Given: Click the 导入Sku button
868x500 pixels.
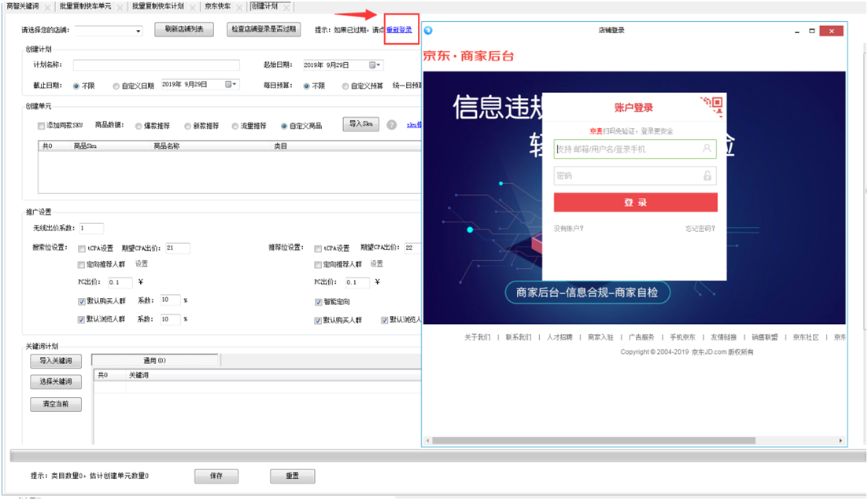Looking at the screenshot, I should pos(361,124).
